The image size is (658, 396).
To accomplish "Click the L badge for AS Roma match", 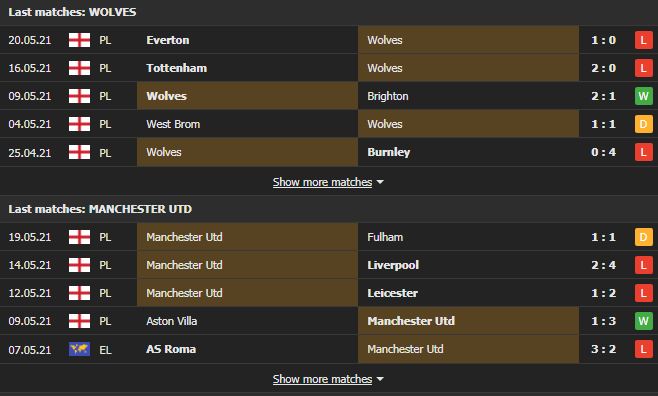I will [643, 349].
